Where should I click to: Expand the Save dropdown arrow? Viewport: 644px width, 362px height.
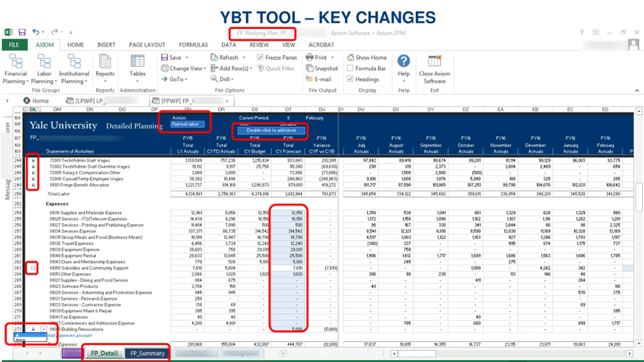(x=187, y=58)
